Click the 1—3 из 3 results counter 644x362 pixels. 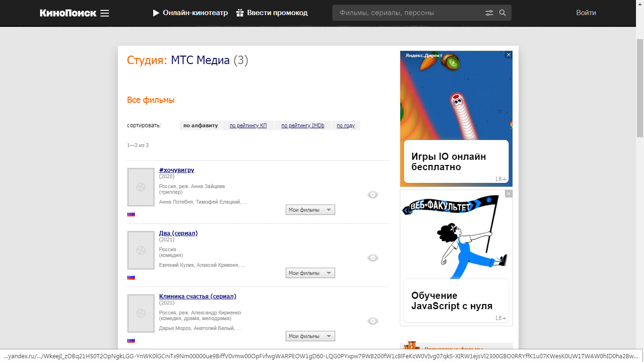point(138,145)
